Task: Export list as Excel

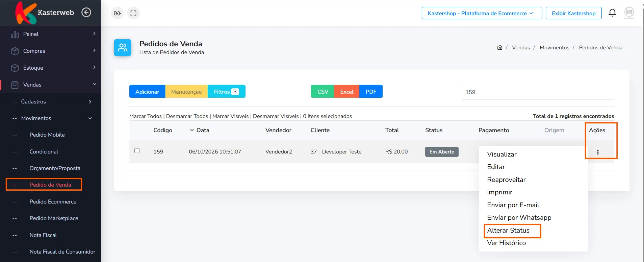Action: pos(346,92)
